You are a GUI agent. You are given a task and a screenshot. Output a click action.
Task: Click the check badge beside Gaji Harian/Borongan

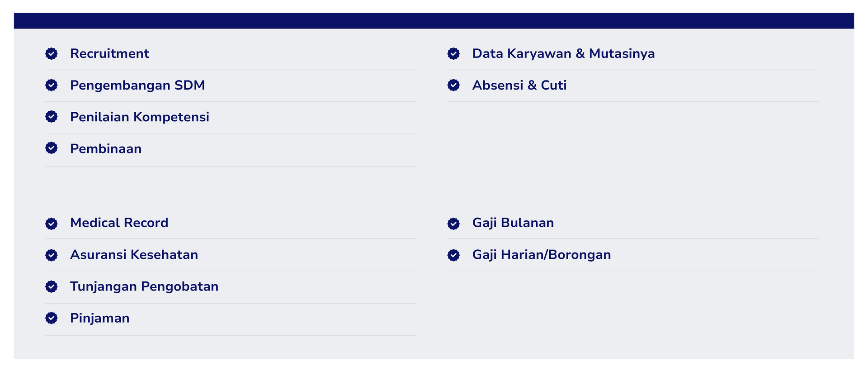point(453,255)
